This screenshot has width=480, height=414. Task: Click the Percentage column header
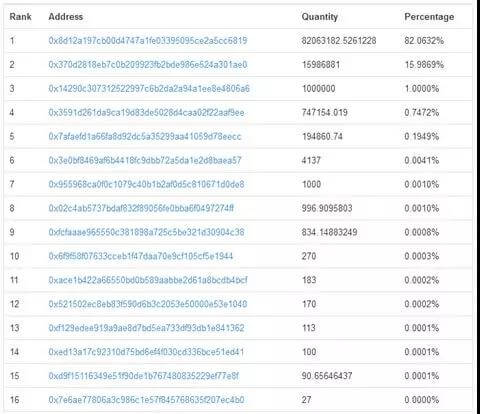[x=429, y=17]
